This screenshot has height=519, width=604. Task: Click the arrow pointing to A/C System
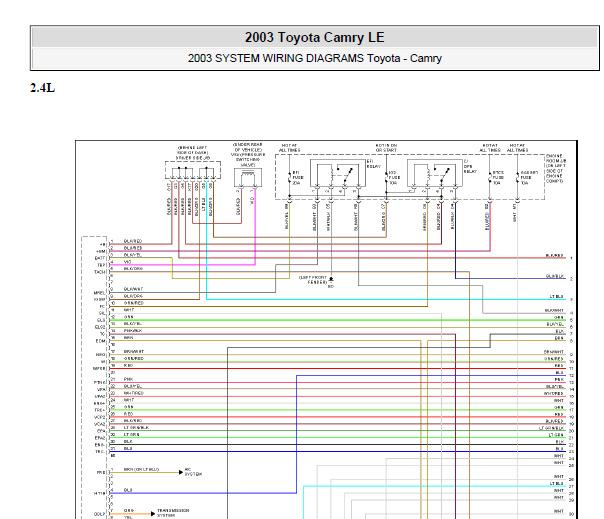tap(181, 472)
